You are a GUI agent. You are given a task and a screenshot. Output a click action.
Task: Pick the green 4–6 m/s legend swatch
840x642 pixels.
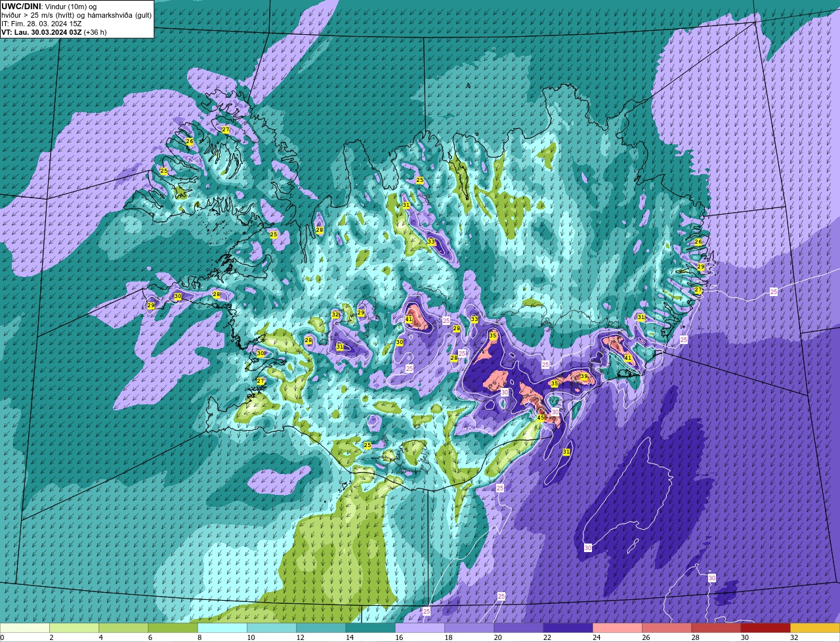tap(123, 628)
